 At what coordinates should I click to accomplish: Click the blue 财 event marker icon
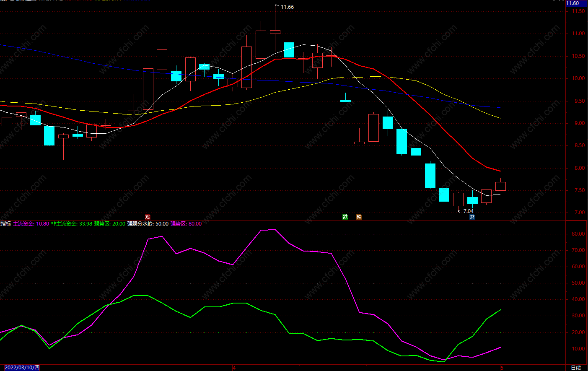pyautogui.click(x=472, y=217)
